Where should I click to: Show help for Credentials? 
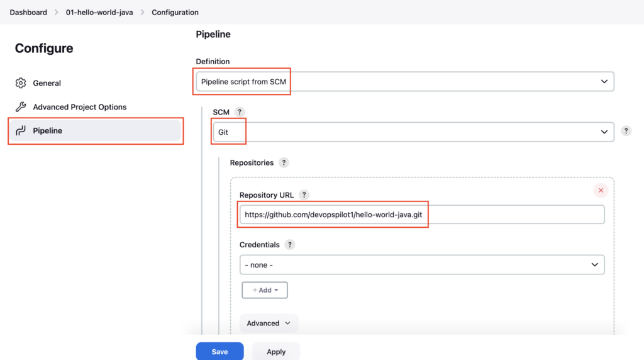point(289,245)
